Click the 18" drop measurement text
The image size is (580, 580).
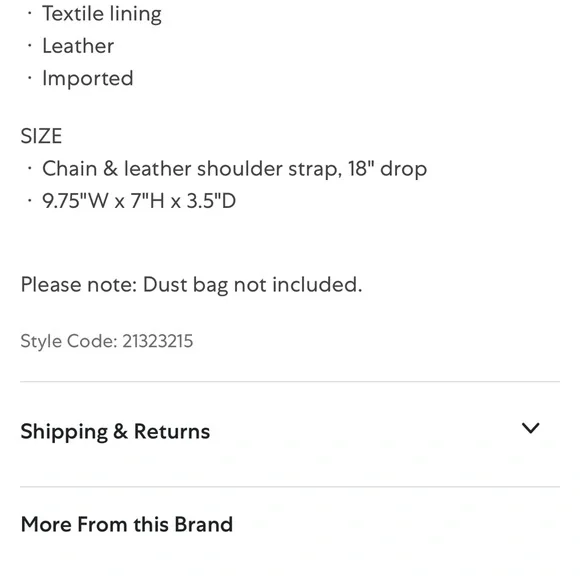tap(387, 169)
